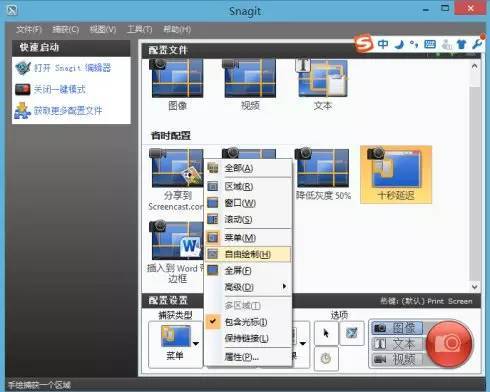
Task: Open the capture type 菜单 dropdown arrow
Action: 196,343
